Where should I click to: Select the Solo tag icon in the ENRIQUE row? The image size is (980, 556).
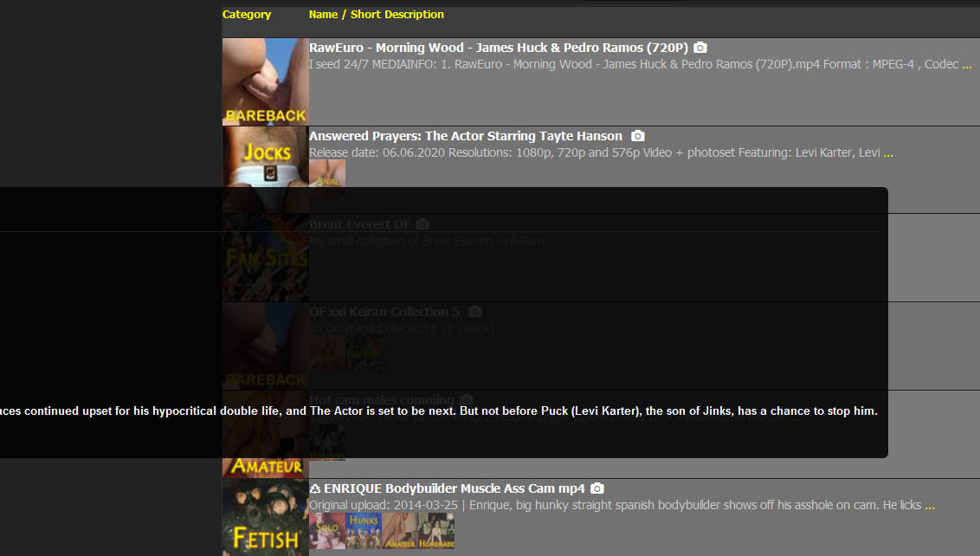(327, 531)
